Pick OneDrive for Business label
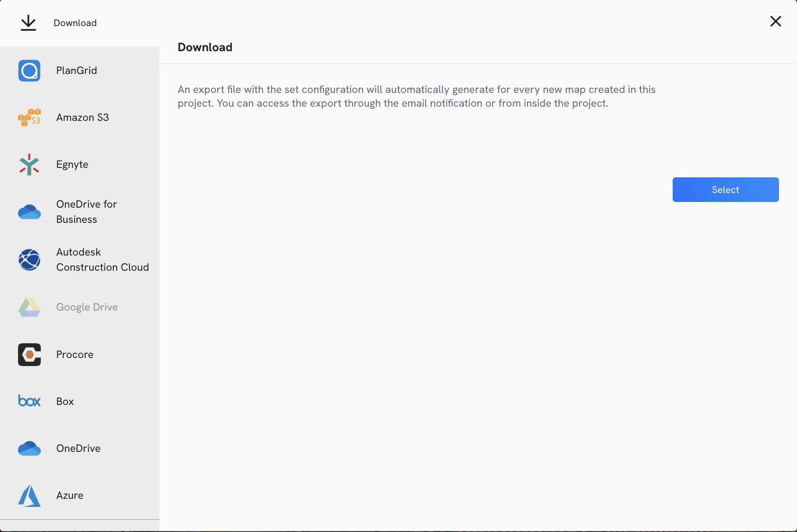This screenshot has width=797, height=532. coord(86,212)
